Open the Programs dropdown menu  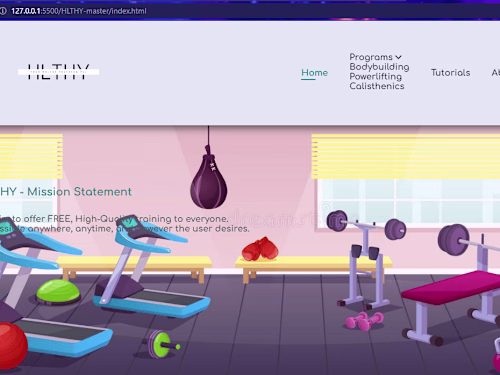375,57
